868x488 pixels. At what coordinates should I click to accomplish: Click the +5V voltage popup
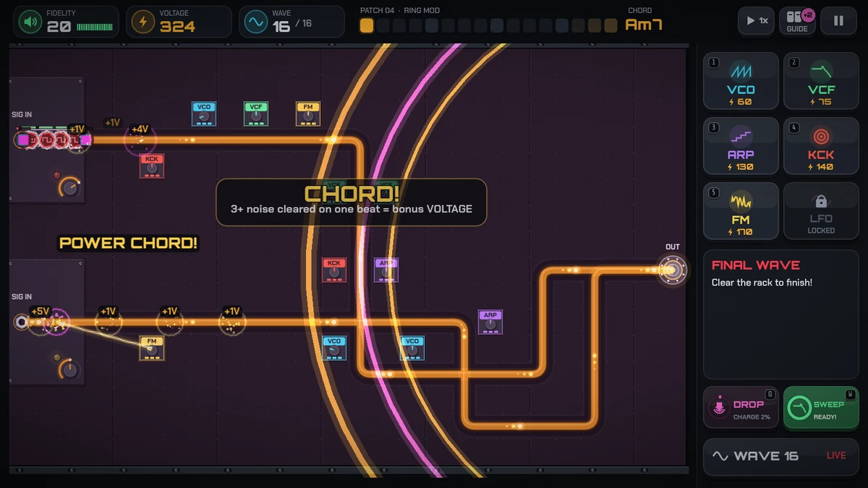pyautogui.click(x=40, y=312)
